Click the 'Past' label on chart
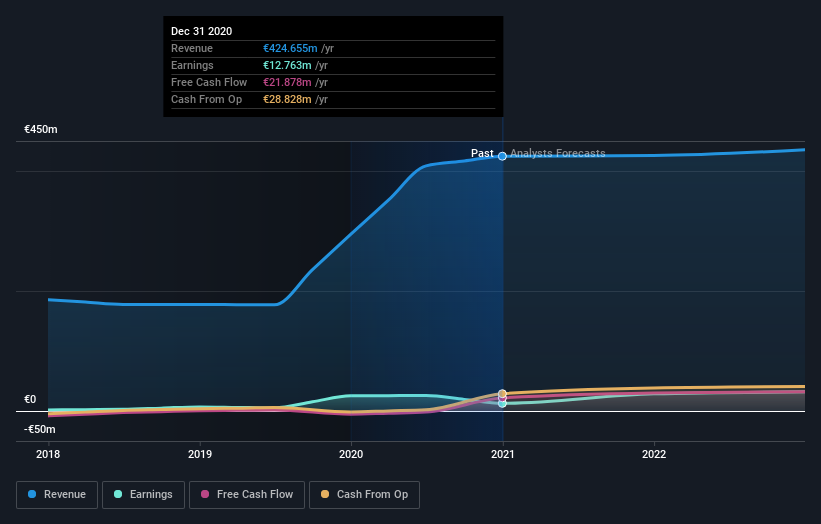The height and width of the screenshot is (524, 821). [x=482, y=153]
